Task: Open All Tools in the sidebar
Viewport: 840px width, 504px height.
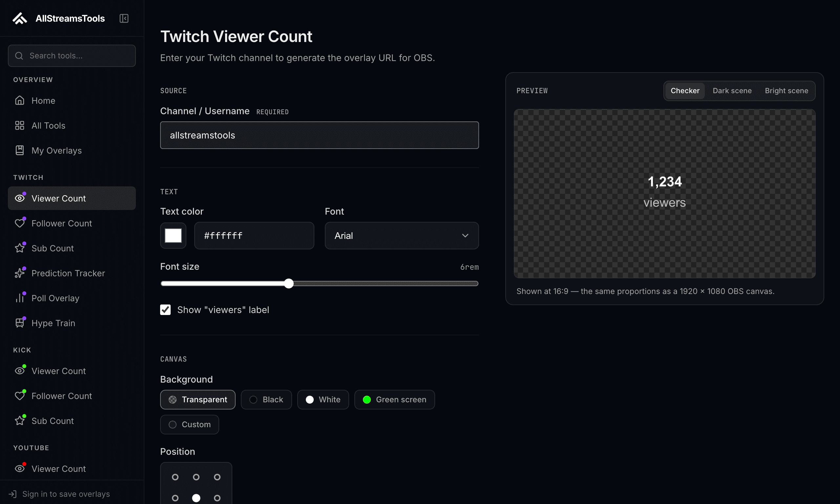Action: click(72, 125)
